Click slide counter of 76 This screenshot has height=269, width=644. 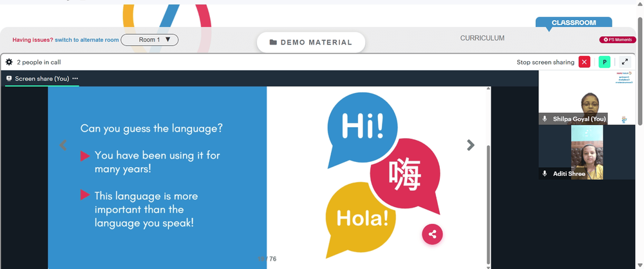point(267,259)
